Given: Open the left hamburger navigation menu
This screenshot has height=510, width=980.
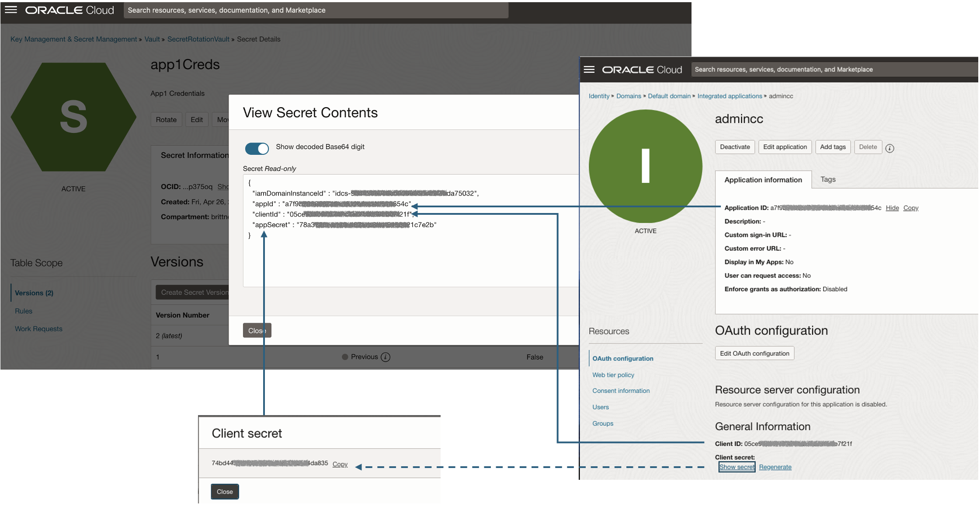Looking at the screenshot, I should coord(11,10).
